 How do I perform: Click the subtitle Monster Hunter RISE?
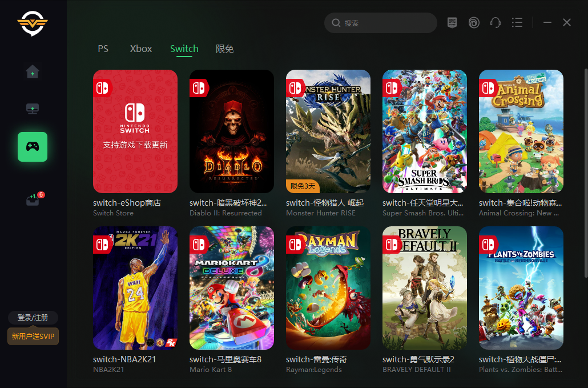coord(321,213)
